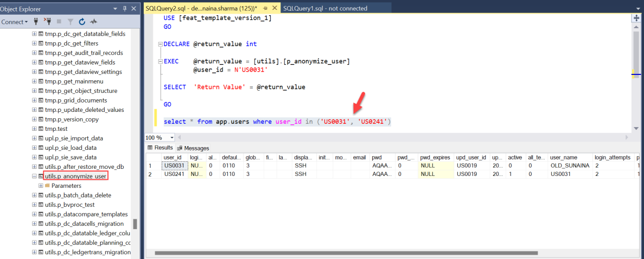Select the tmp.test tree item
This screenshot has width=644, height=259.
coord(56,129)
